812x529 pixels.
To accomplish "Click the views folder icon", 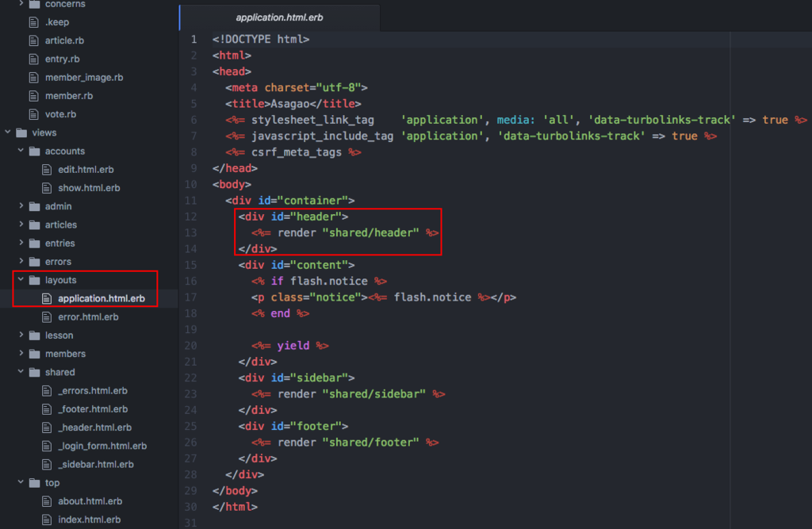I will [x=21, y=132].
